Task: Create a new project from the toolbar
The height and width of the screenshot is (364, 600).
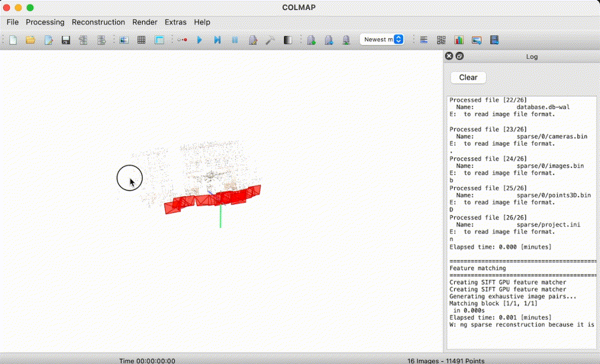Action: [x=13, y=40]
